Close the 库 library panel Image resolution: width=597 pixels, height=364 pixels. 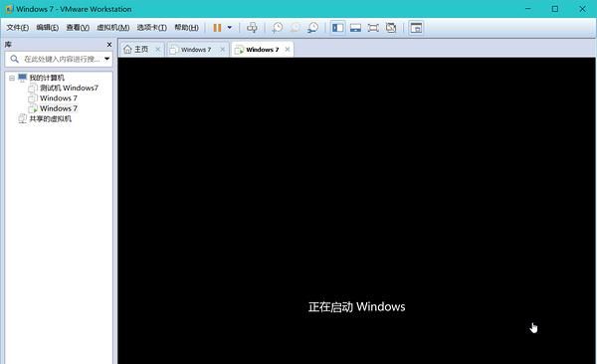tap(109, 45)
